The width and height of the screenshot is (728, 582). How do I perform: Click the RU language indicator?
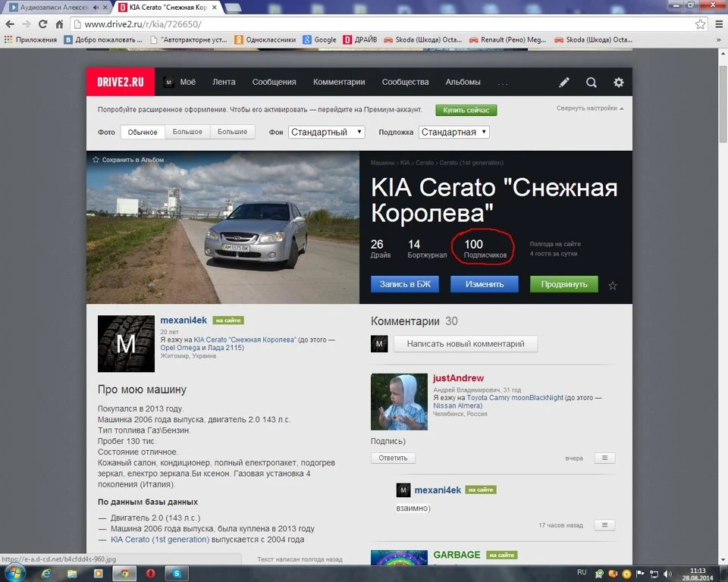(x=582, y=572)
